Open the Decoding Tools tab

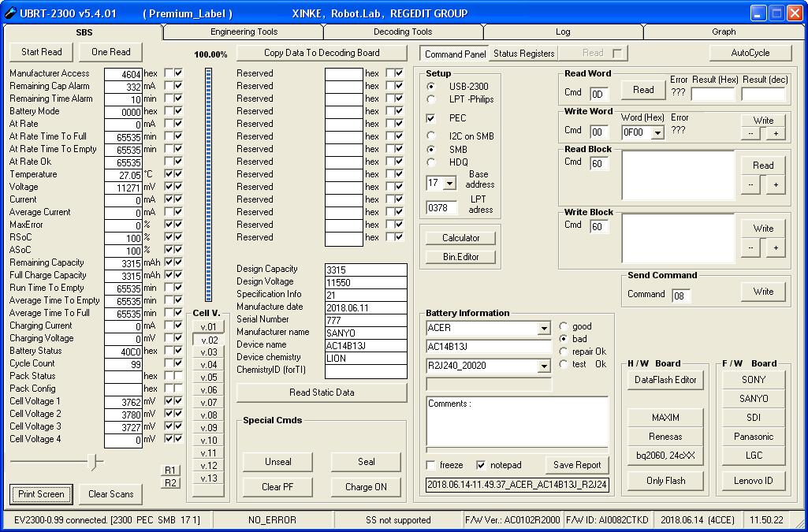tap(403, 32)
